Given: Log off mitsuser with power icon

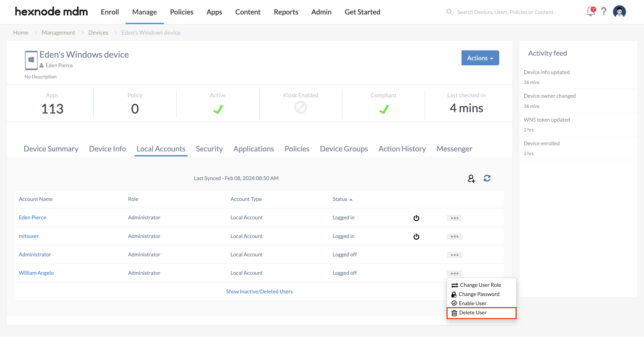Looking at the screenshot, I should tap(416, 236).
